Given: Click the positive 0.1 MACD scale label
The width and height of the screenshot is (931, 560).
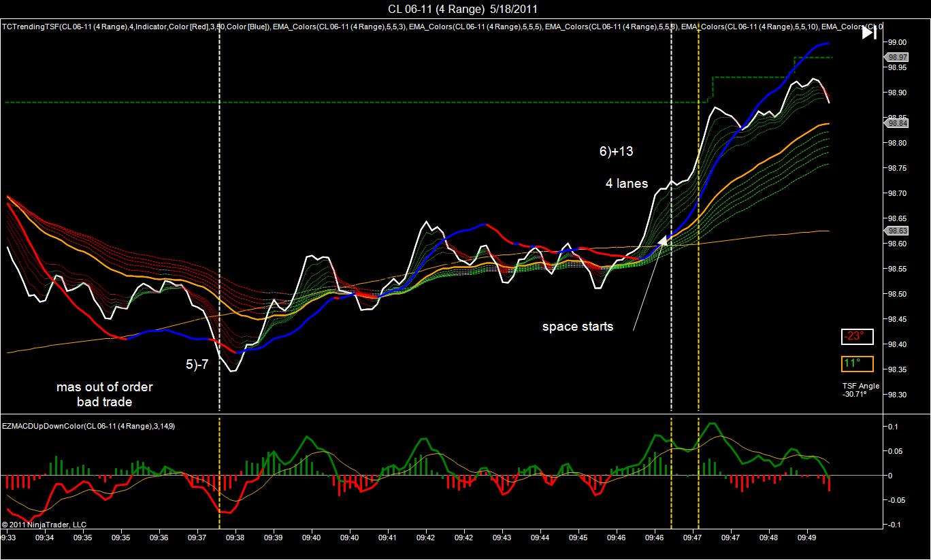Looking at the screenshot, I should (893, 426).
